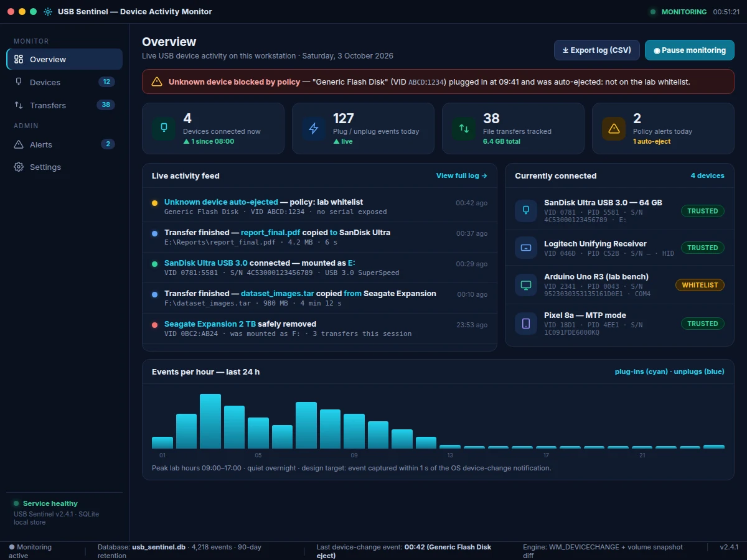Click the Live activity feed heading

186,175
